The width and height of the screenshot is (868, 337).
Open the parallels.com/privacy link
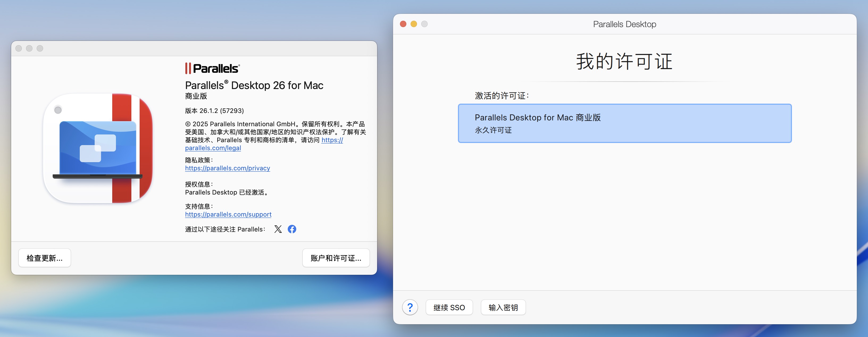(x=227, y=168)
